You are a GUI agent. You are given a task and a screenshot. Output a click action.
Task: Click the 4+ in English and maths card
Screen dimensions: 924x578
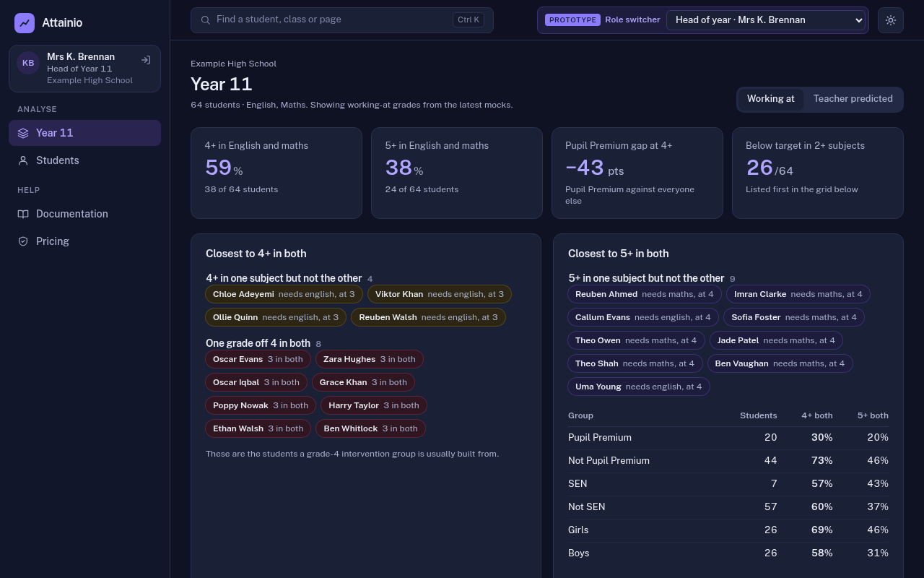(x=276, y=173)
